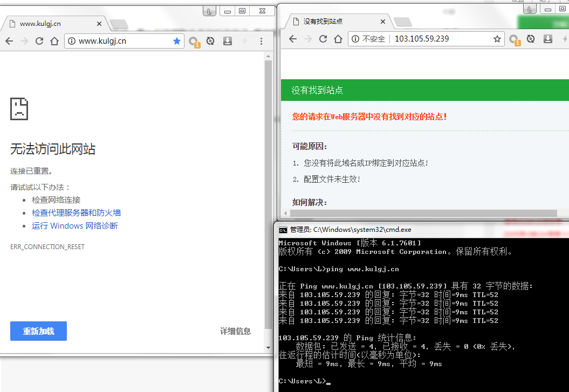
Task: Open the Chrome menu with three dots
Action: coord(261,40)
